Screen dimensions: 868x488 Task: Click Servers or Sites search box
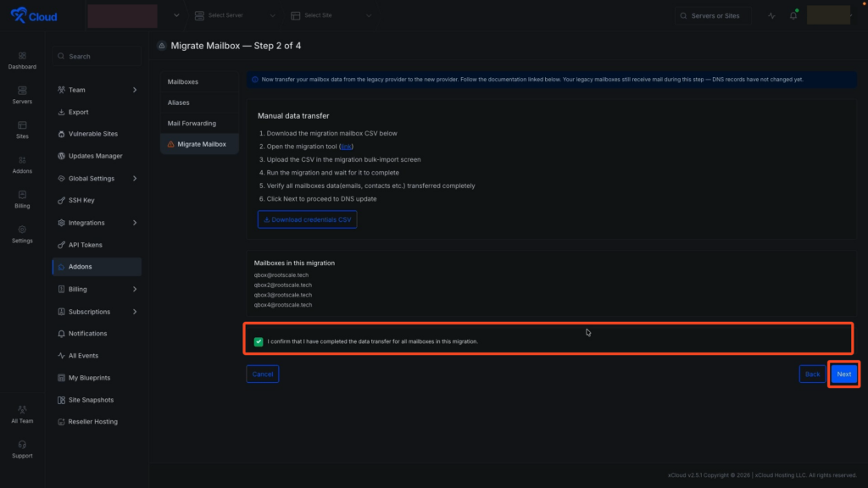pos(712,15)
